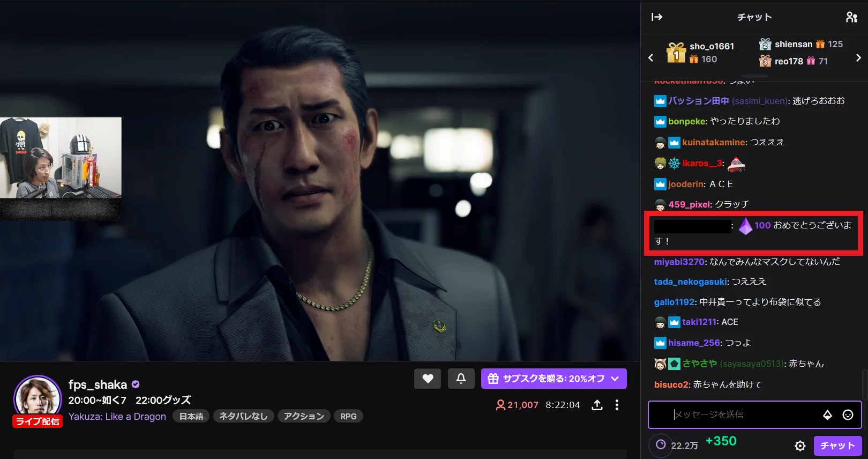Click the verified checkmark beside fps_shaka
Image resolution: width=868 pixels, height=459 pixels.
tap(136, 384)
